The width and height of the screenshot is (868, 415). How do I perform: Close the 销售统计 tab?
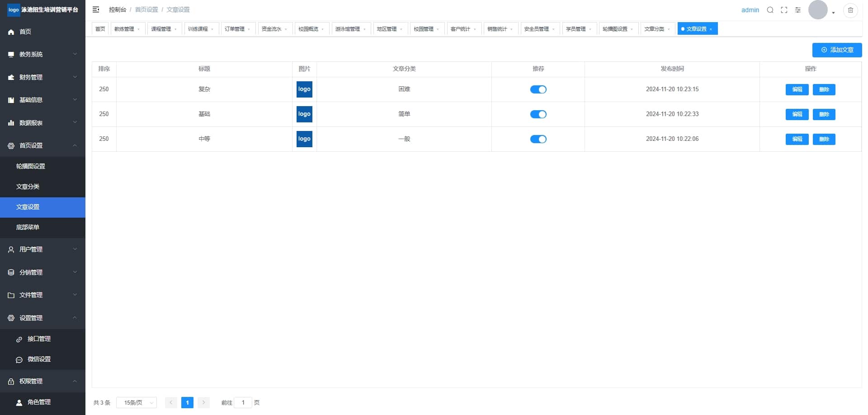pyautogui.click(x=512, y=29)
